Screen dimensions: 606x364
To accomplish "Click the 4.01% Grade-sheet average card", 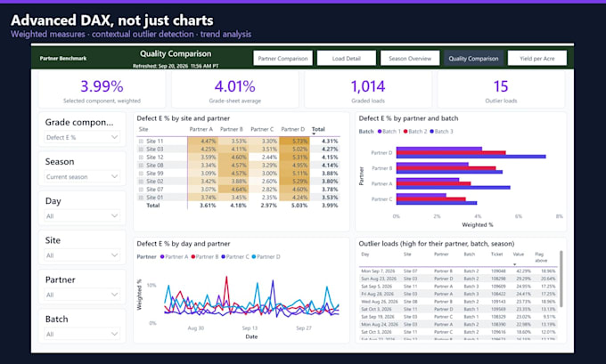I will click(235, 90).
